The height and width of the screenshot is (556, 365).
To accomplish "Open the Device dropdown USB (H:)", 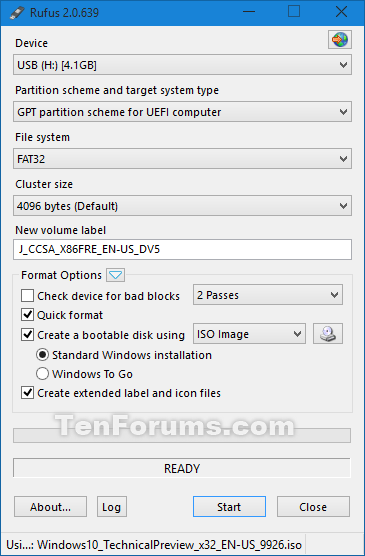I will (182, 65).
